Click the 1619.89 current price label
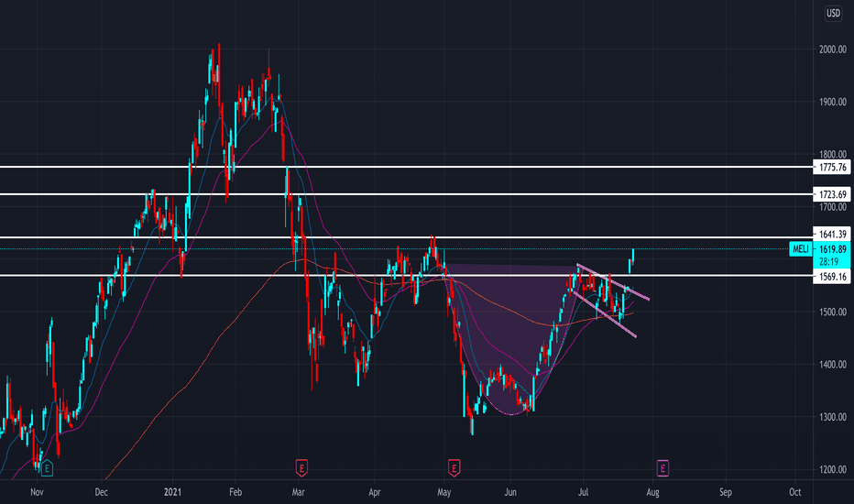Screen dimensions: 854x504 (x=832, y=249)
